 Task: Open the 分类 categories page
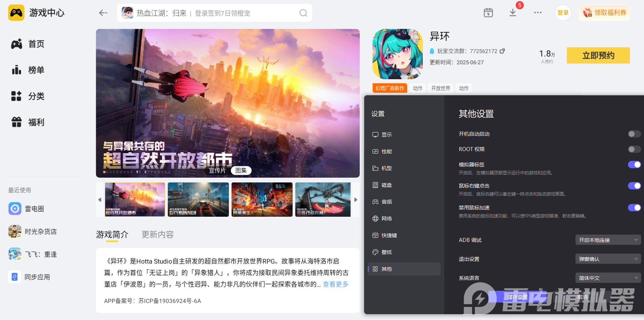[x=28, y=96]
